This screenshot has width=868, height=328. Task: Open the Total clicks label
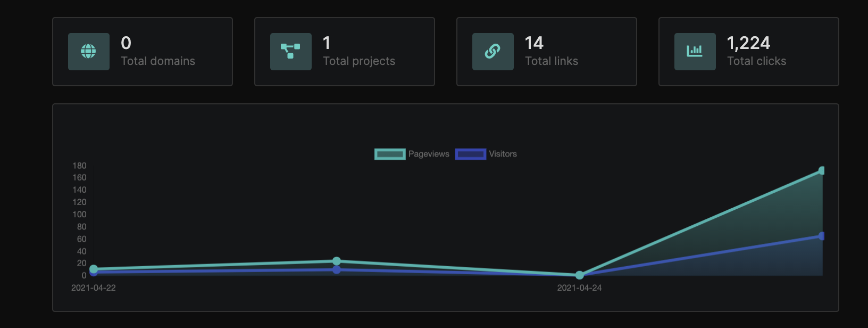point(756,61)
